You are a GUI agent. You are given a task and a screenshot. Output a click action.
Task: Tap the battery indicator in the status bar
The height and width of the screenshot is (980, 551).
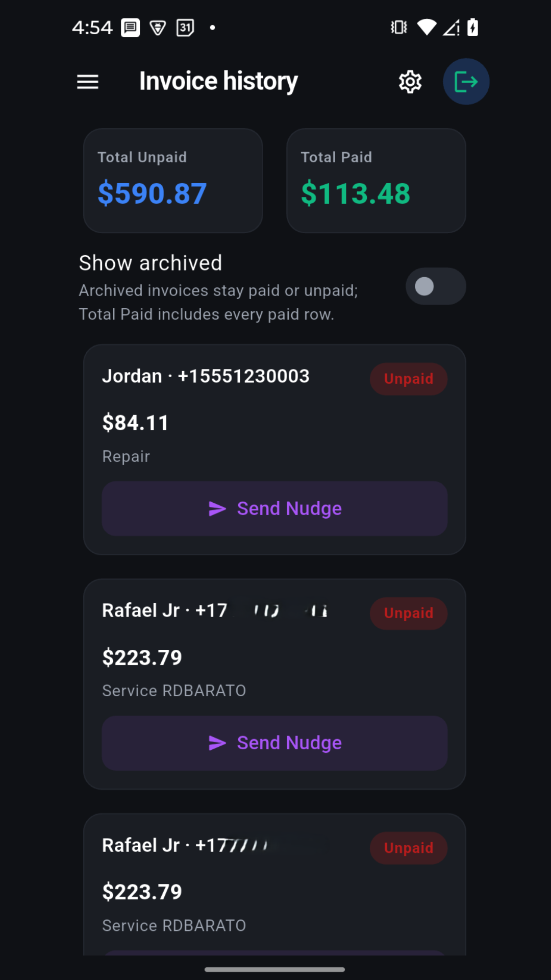click(472, 27)
